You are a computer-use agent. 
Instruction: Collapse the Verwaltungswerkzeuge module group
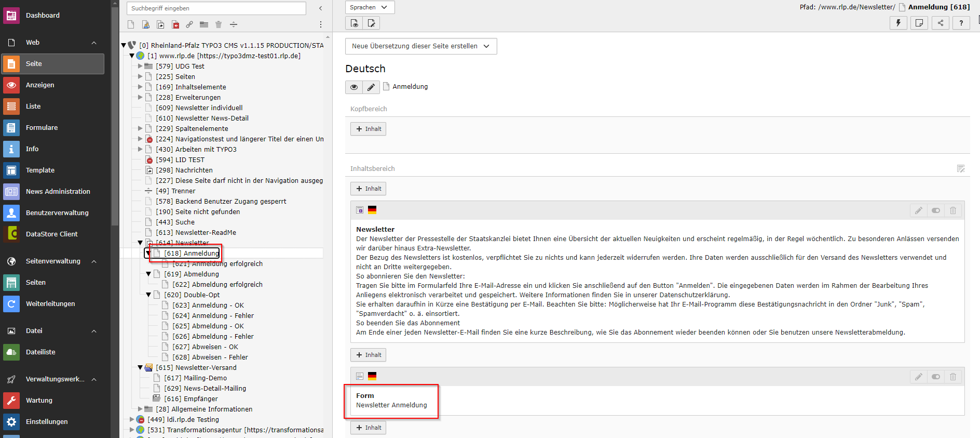(x=94, y=379)
